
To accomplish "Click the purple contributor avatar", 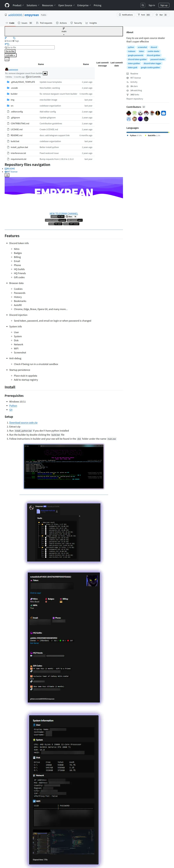I will (x=140, y=119).
